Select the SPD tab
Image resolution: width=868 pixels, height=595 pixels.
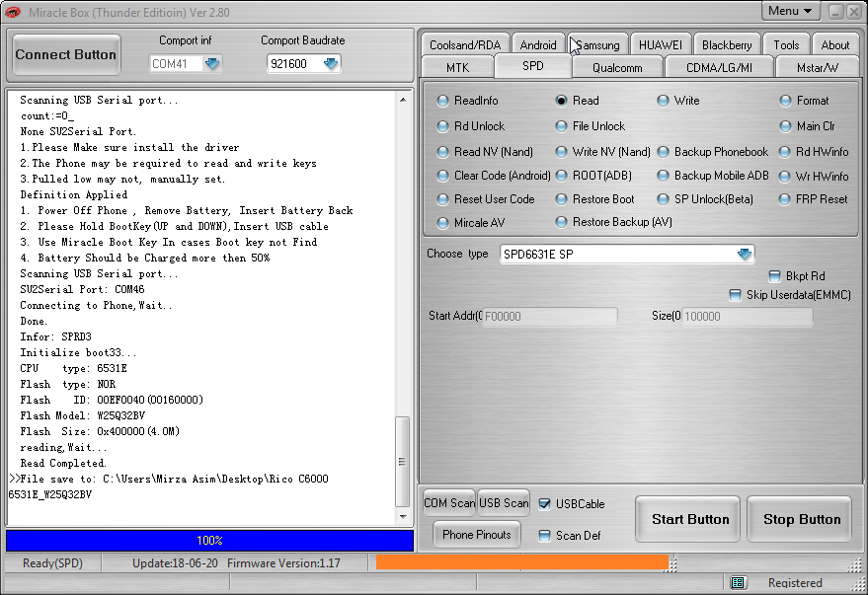[533, 66]
